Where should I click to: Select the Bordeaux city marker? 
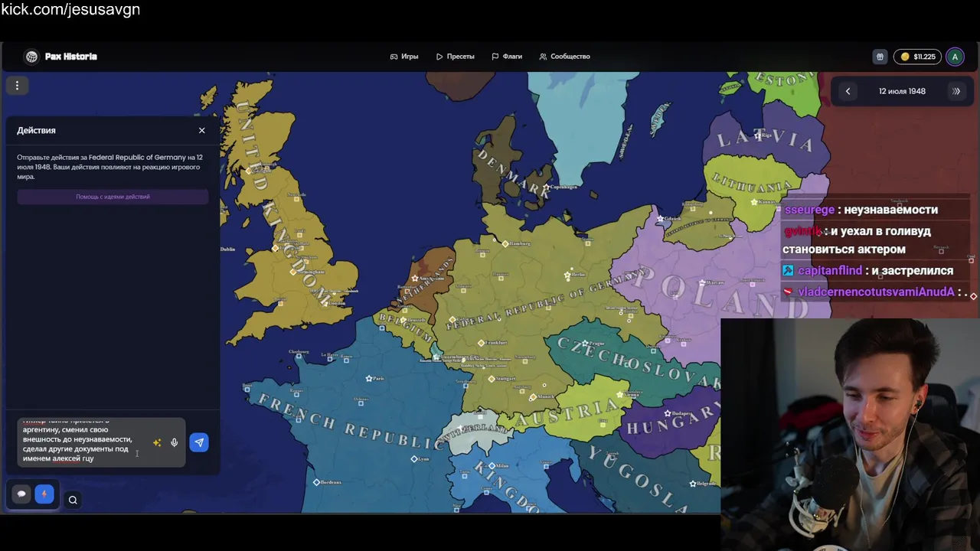coord(316,482)
